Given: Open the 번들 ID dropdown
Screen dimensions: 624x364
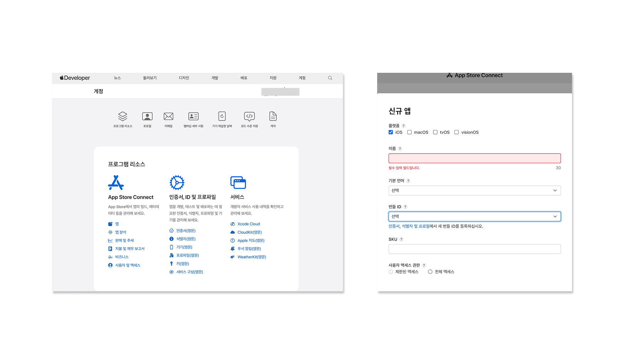Looking at the screenshot, I should (474, 216).
